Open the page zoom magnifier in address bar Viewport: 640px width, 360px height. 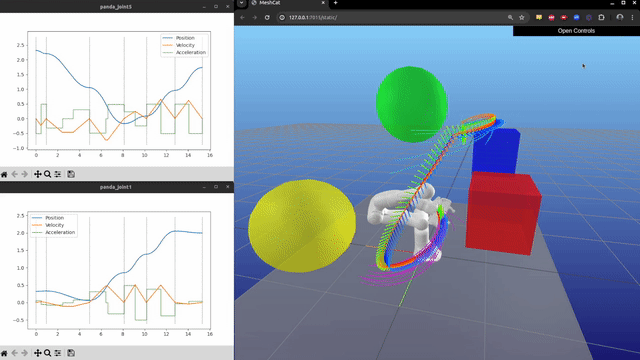click(x=510, y=18)
